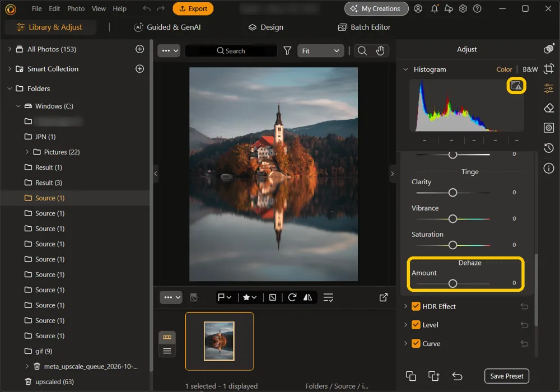Open the Edit menu
Image resolution: width=560 pixels, height=392 pixels.
(54, 8)
